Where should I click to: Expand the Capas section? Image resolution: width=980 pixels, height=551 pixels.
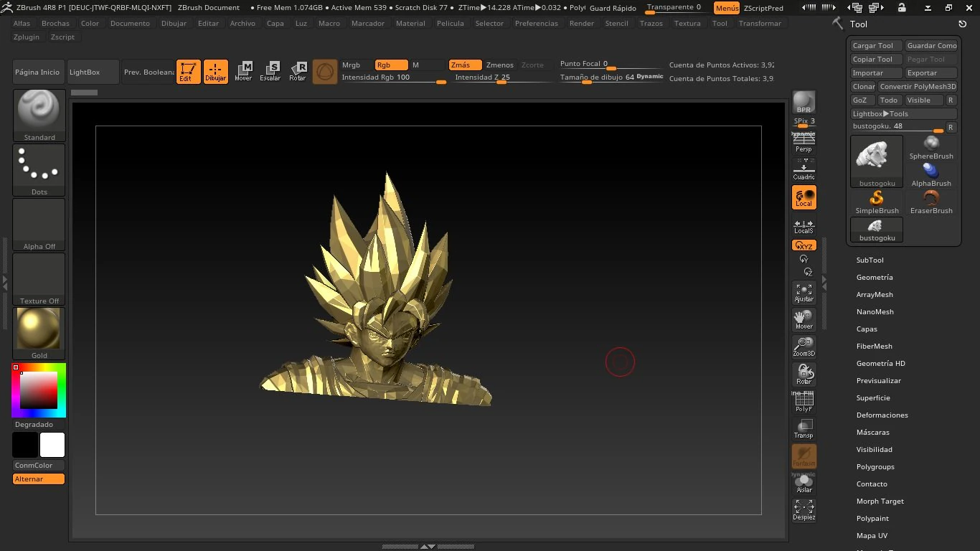867,329
